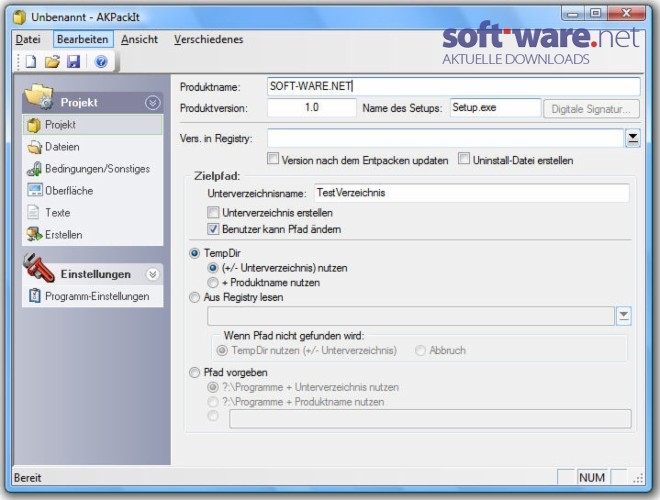Go to Texte section
Image resolution: width=660 pixels, height=500 pixels.
(93, 213)
